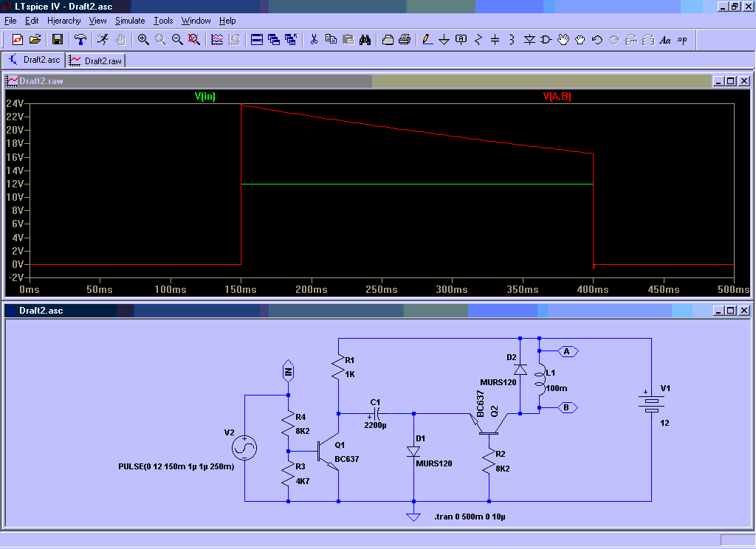Click the 24V vertical axis label
Screen dimensions: 756x549
click(x=15, y=103)
